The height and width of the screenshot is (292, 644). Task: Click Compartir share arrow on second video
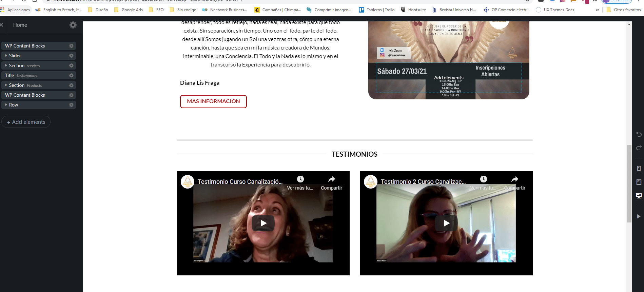515,179
